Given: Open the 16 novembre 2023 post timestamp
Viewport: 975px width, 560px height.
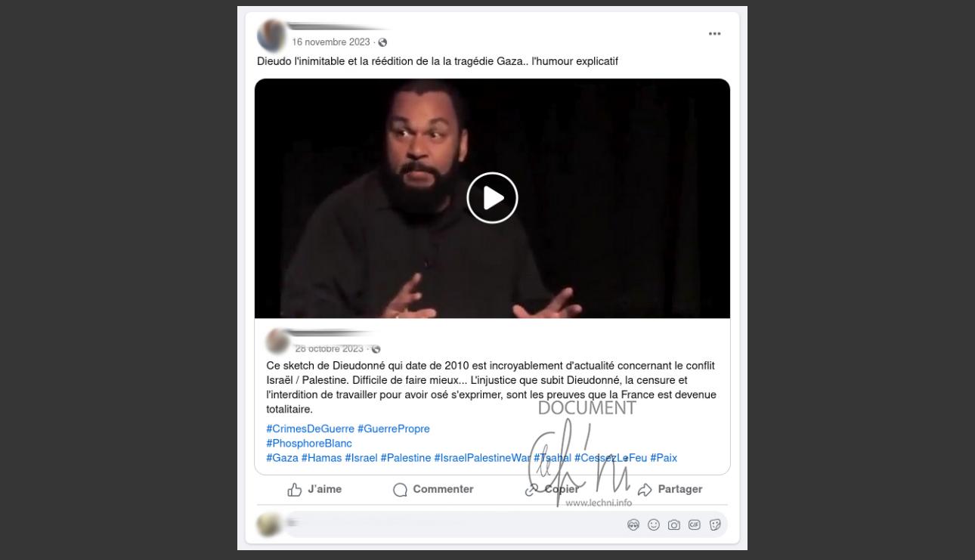Looking at the screenshot, I should [x=331, y=42].
